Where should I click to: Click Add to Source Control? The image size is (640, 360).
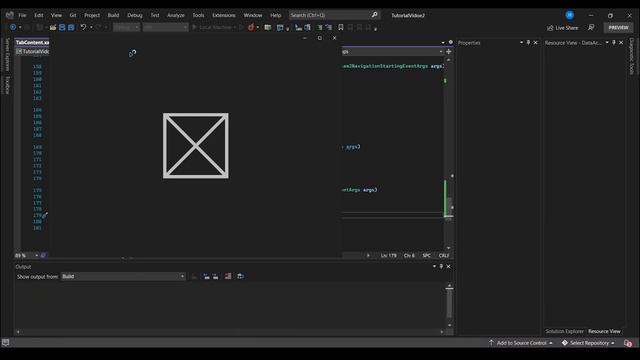521,343
